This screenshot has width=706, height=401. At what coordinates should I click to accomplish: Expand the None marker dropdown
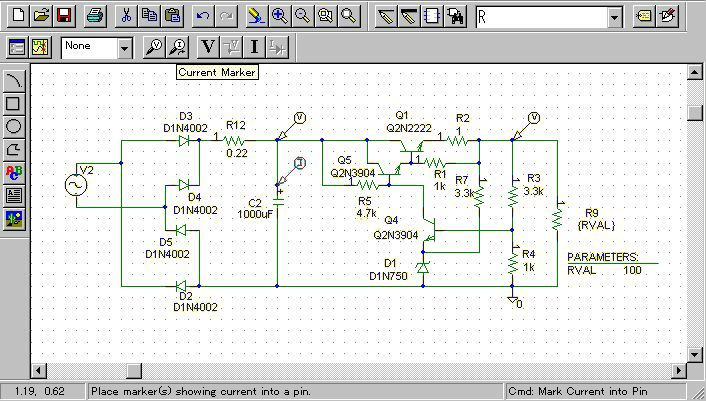(125, 47)
